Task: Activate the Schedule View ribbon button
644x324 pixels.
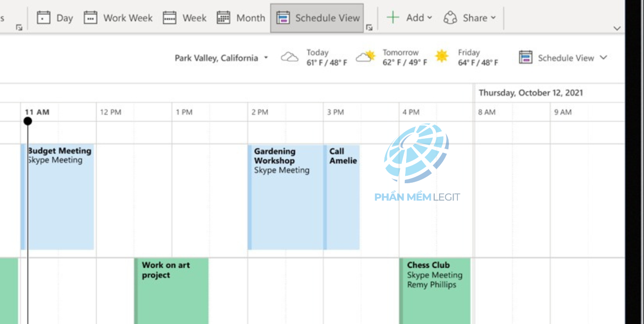Action: click(317, 18)
